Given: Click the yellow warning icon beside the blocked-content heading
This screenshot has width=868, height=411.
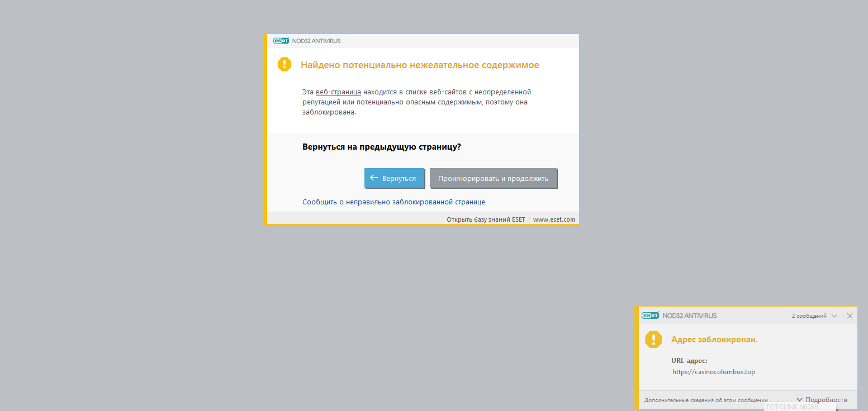Looking at the screenshot, I should point(284,64).
